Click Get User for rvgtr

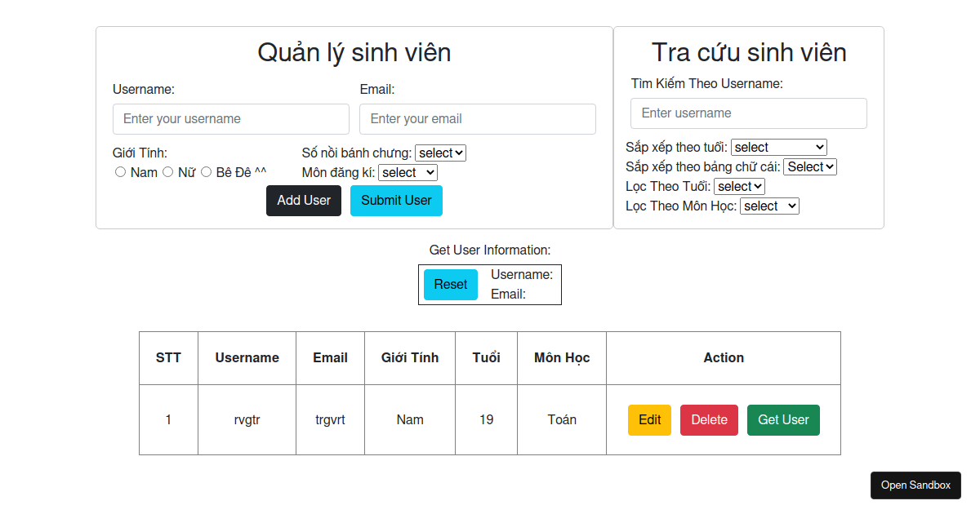[783, 420]
